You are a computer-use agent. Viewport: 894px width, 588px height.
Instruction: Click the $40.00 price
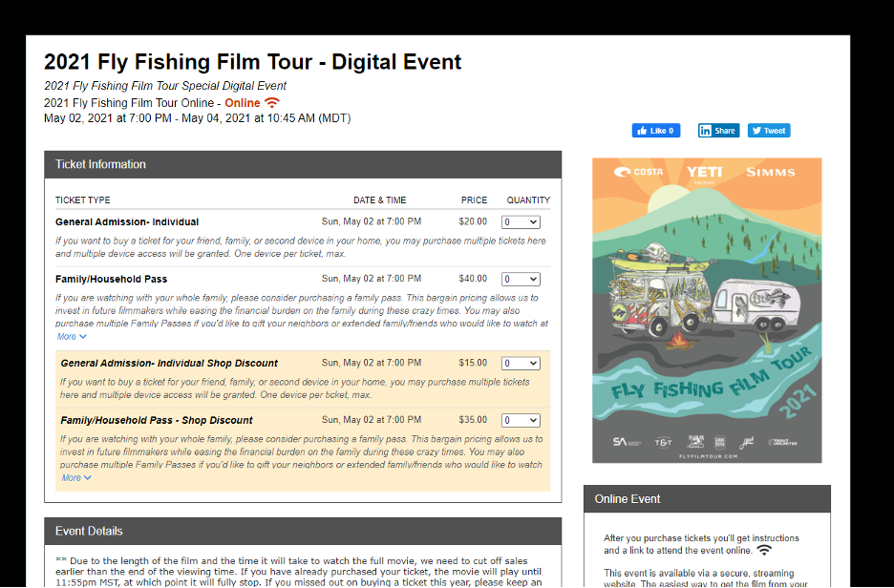(x=473, y=279)
